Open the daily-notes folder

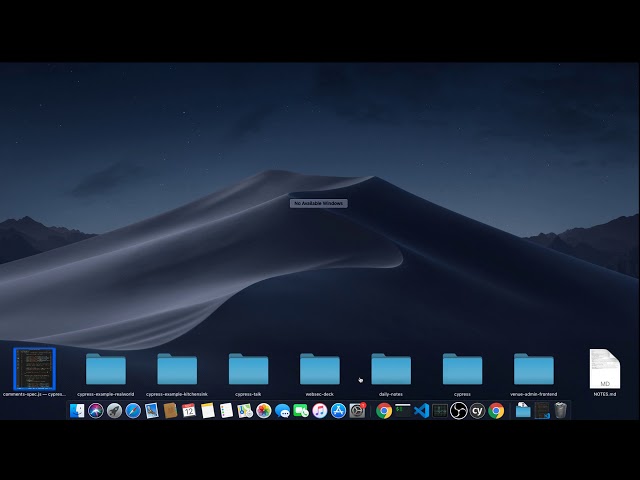coord(391,370)
